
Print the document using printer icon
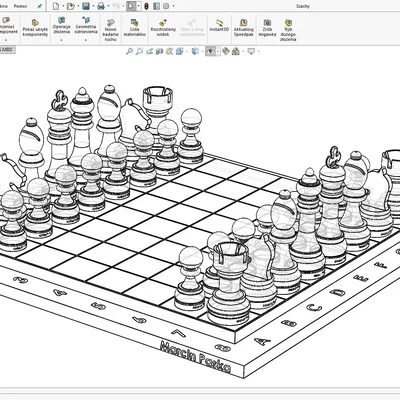tap(101, 6)
